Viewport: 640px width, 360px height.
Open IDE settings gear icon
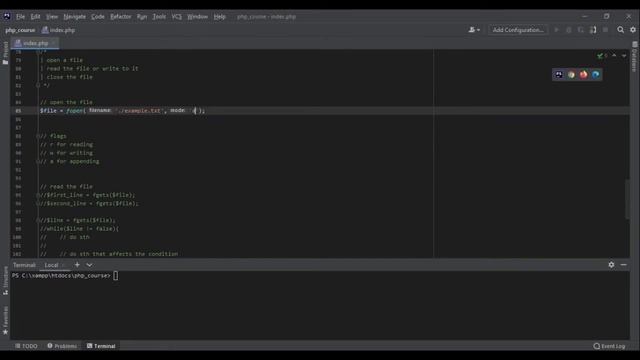pyautogui.click(x=633, y=30)
